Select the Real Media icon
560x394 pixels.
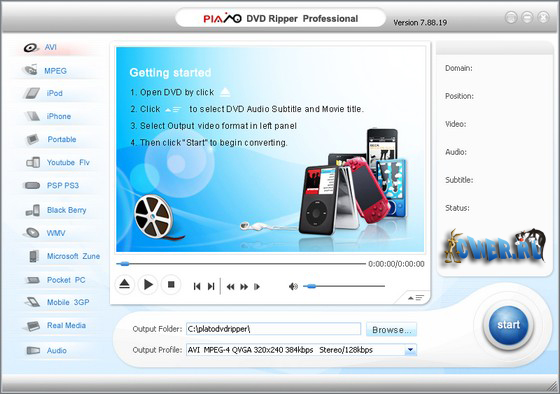32,326
